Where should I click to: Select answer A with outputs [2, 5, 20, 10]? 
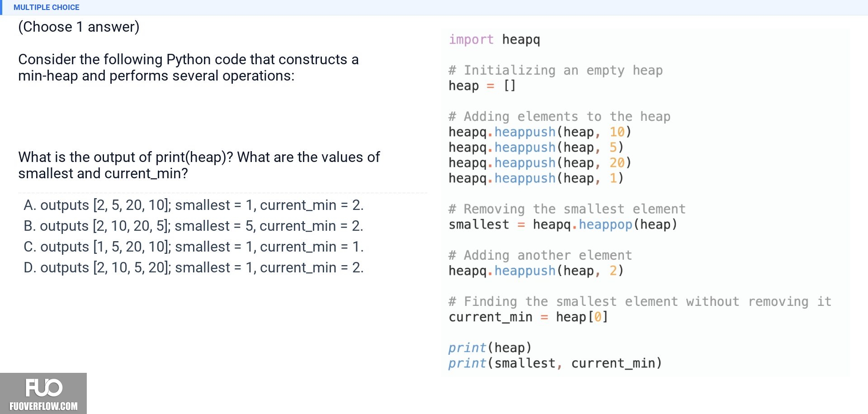click(x=193, y=205)
